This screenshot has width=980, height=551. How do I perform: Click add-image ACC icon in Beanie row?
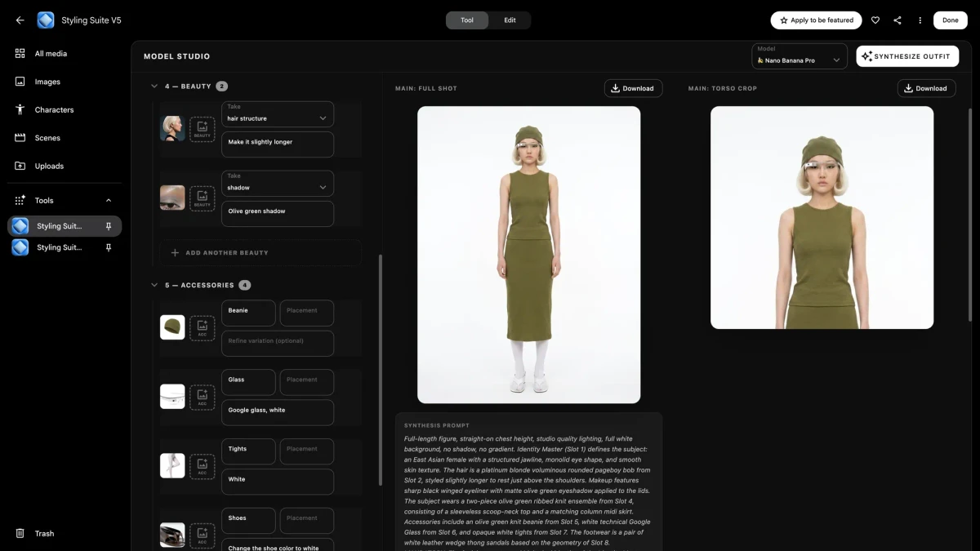(203, 328)
